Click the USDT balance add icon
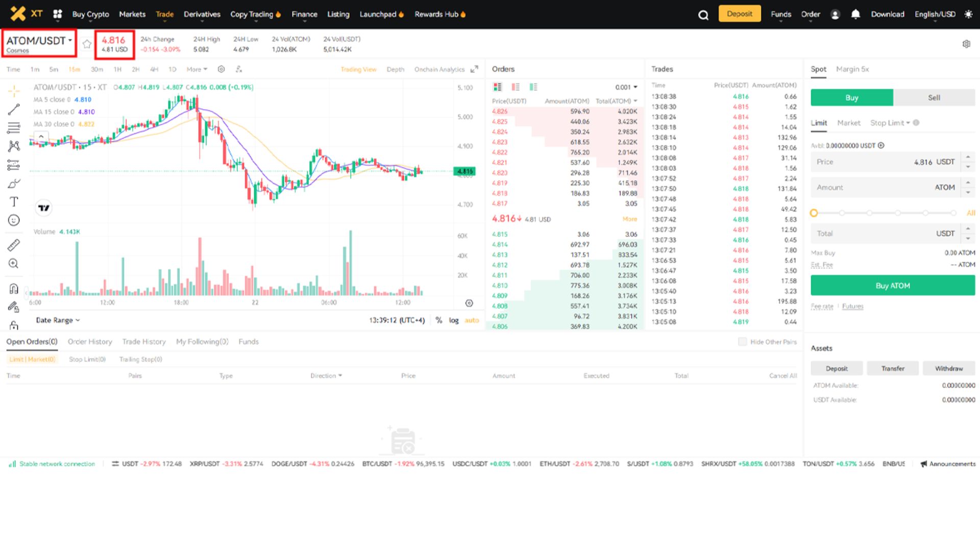The width and height of the screenshot is (980, 551). click(881, 145)
